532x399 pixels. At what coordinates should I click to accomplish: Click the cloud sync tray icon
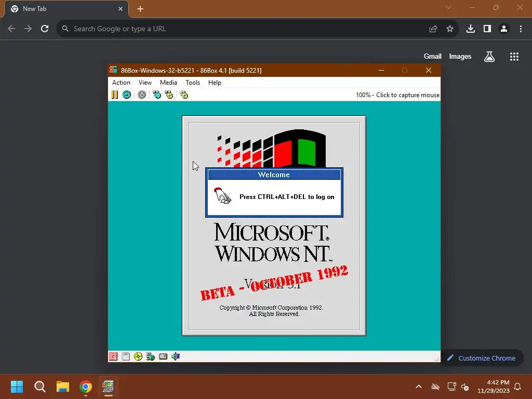(435, 387)
